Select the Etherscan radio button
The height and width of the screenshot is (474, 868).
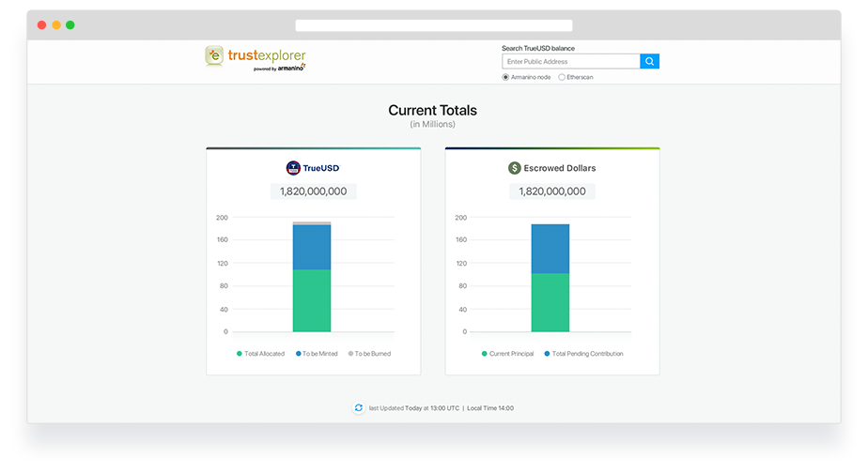click(x=562, y=77)
